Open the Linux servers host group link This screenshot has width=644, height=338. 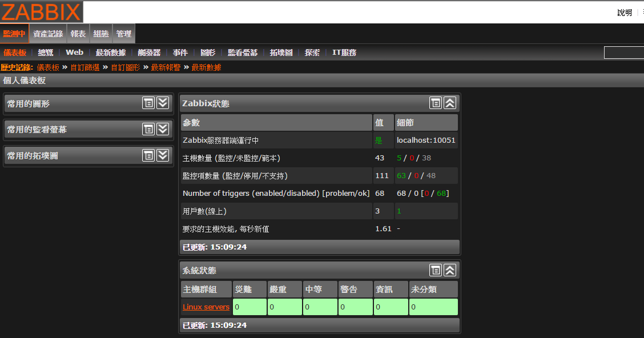206,307
